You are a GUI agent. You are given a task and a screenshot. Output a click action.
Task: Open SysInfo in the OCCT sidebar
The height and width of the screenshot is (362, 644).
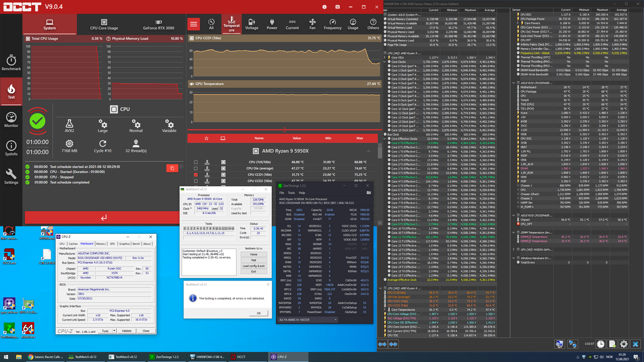(x=11, y=147)
